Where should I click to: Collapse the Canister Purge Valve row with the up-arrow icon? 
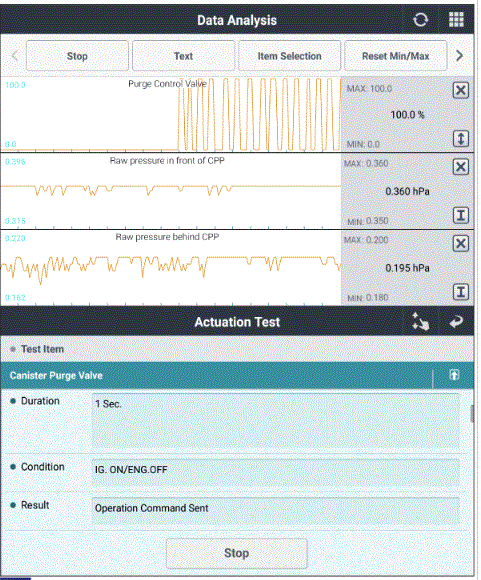[454, 375]
